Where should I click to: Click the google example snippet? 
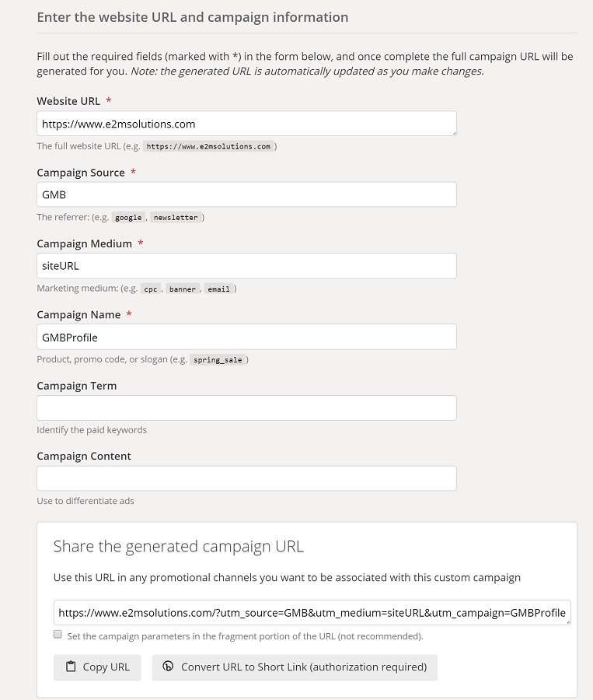coord(128,217)
